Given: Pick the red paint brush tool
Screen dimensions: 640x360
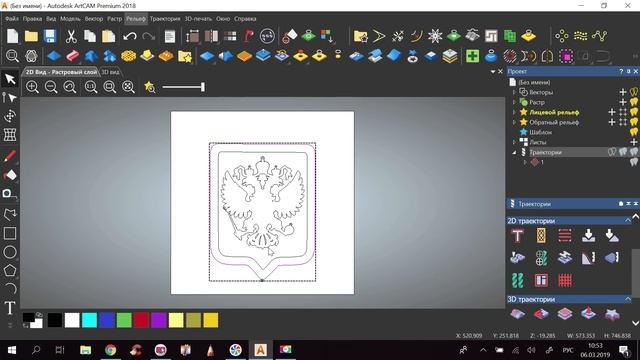Looking at the screenshot, I should [10, 156].
